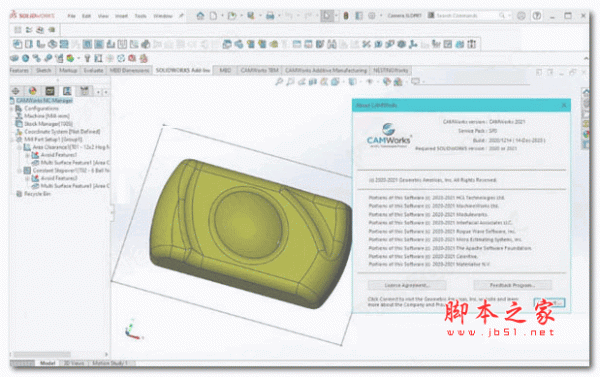Screen dimensions: 600x377
Task: Switch to the Sketch tab
Action: [x=44, y=70]
